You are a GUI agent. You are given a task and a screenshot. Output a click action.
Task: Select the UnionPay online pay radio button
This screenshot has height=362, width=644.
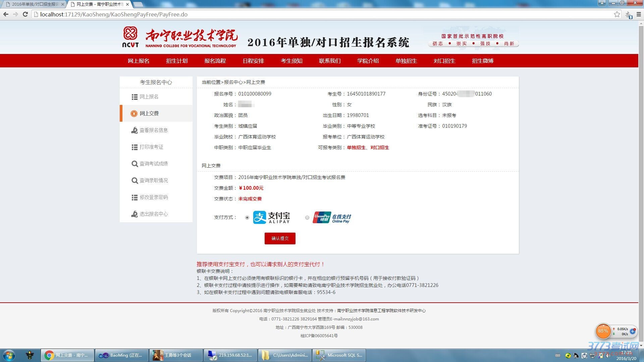point(307,218)
